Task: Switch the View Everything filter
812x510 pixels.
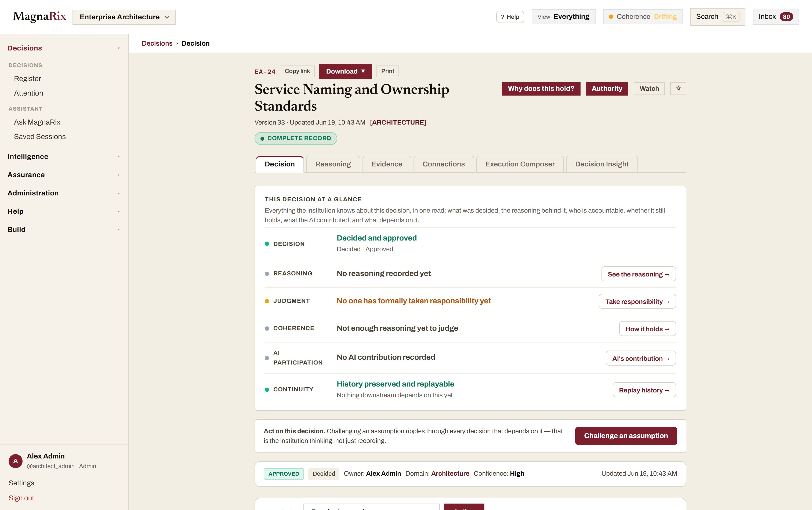Action: [x=563, y=17]
